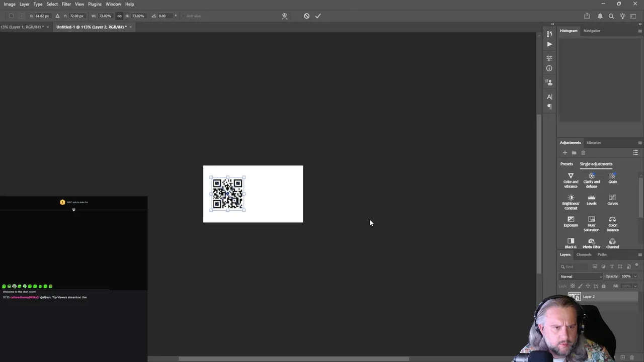Click the Y position field
The height and width of the screenshot is (362, 644).
click(x=77, y=16)
